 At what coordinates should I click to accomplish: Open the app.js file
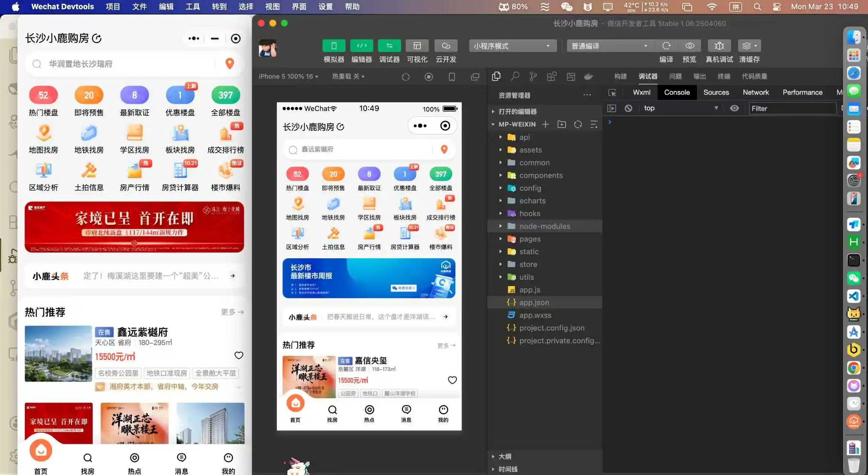click(529, 290)
